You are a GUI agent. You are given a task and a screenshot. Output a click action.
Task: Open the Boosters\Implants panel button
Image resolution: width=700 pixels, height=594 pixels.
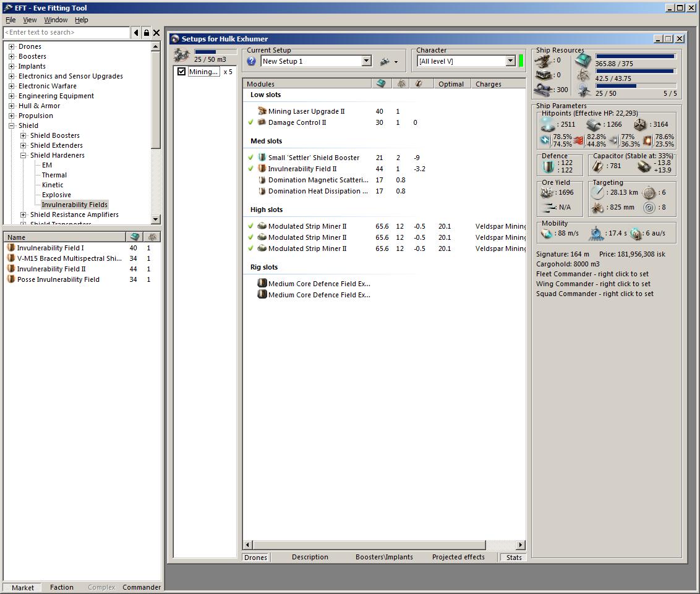[x=384, y=557]
